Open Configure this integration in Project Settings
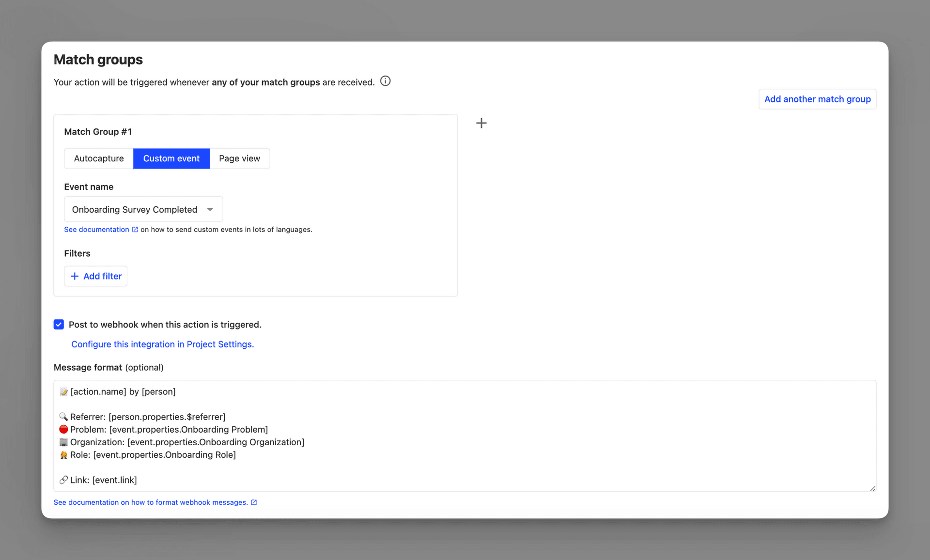 point(162,344)
